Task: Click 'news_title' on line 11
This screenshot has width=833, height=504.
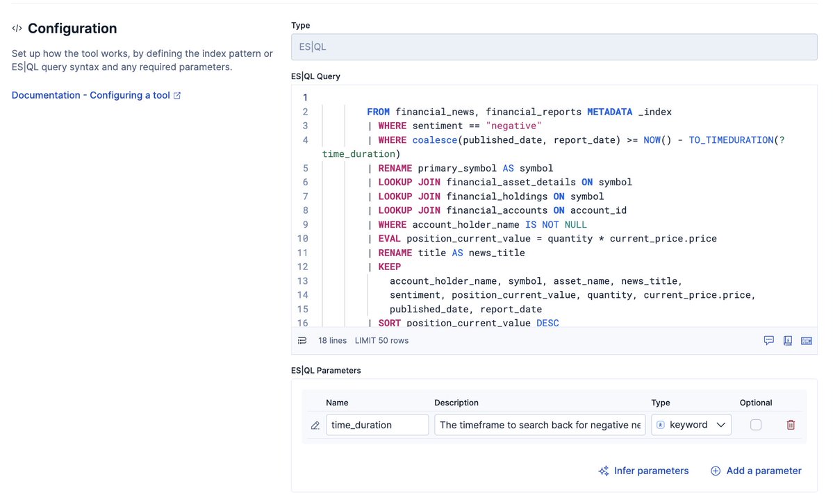Action: point(497,253)
